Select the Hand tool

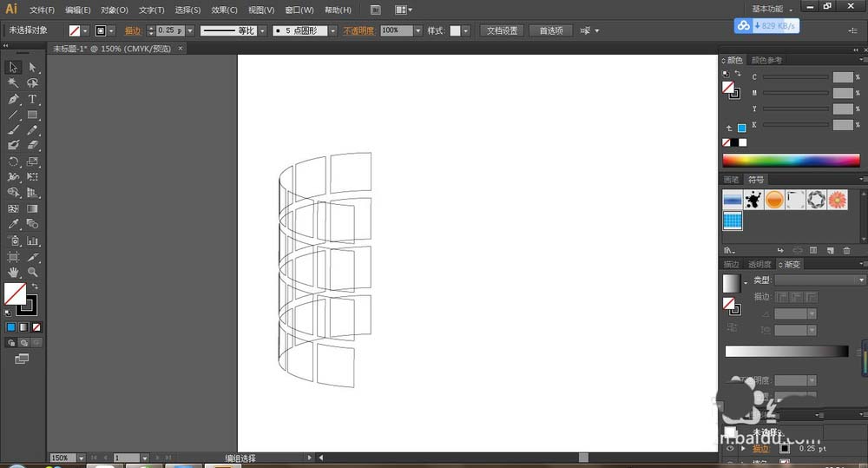click(13, 273)
